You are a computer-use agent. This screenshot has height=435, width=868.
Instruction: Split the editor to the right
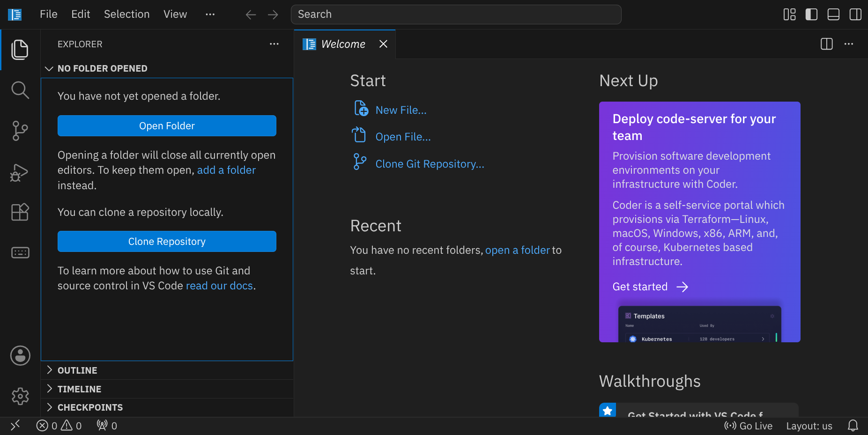coord(827,44)
